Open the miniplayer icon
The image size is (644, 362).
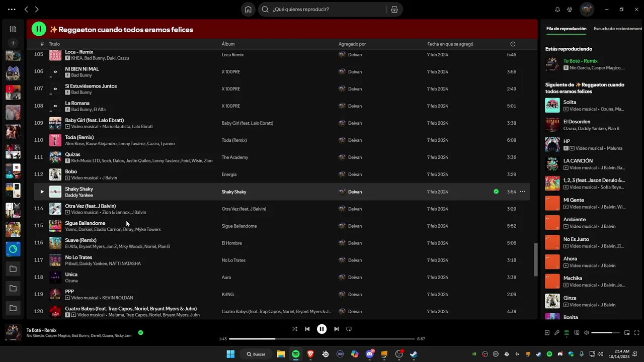click(627, 332)
